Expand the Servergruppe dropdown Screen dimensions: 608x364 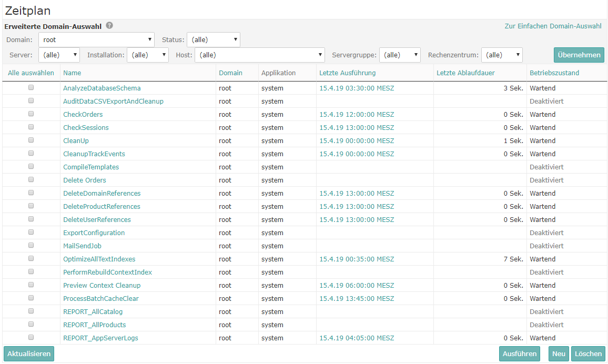[400, 55]
